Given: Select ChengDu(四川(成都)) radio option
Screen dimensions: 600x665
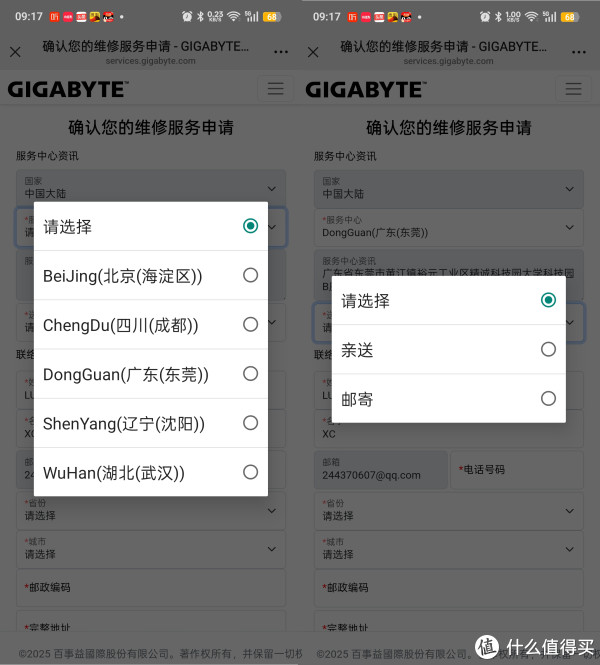Looking at the screenshot, I should 151,325.
